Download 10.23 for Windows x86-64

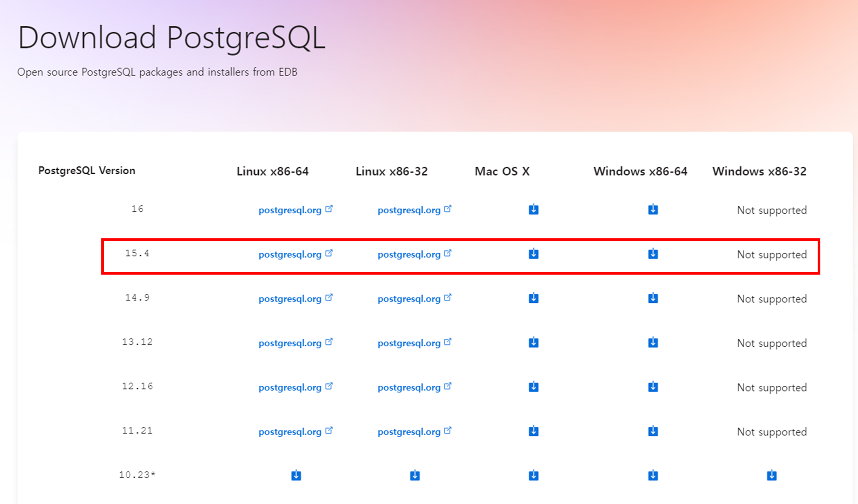coord(653,475)
